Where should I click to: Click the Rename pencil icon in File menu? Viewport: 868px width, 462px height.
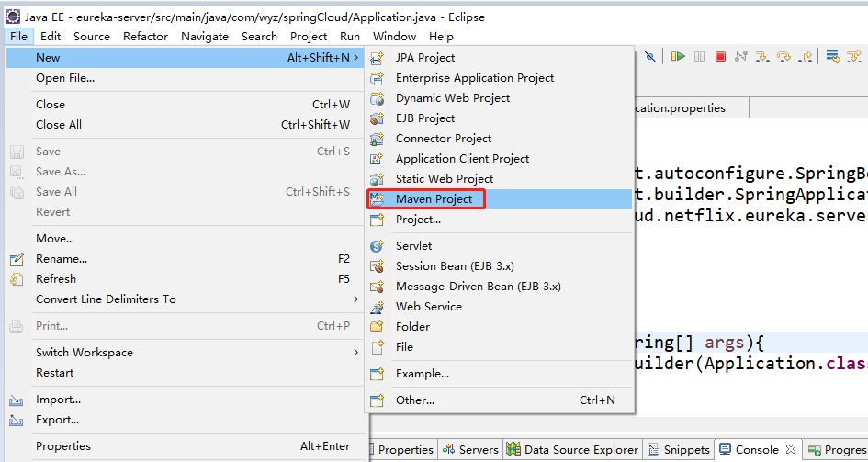pyautogui.click(x=17, y=259)
